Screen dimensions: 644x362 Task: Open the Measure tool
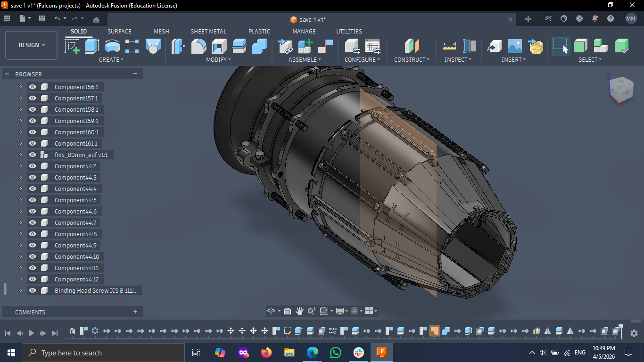(x=449, y=46)
